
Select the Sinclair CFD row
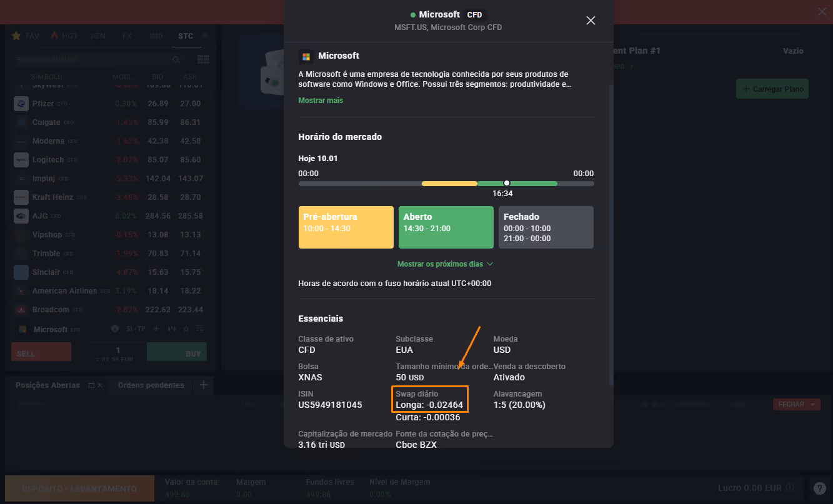109,272
